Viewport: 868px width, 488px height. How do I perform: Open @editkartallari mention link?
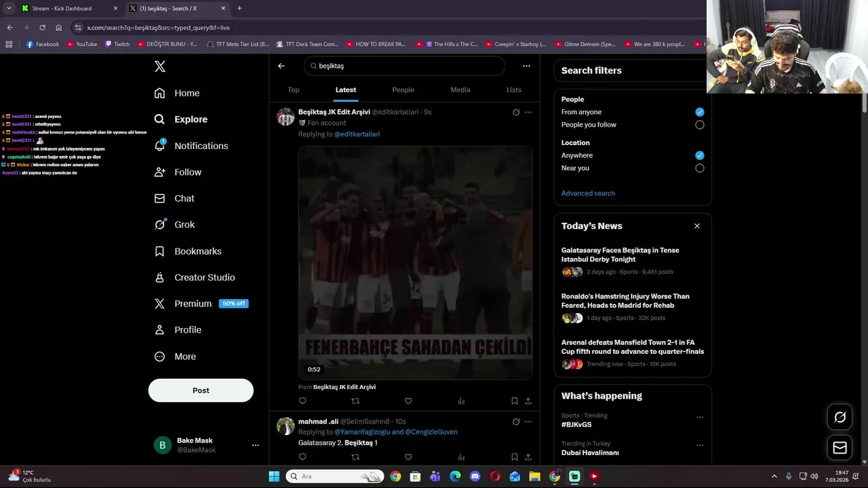click(357, 134)
